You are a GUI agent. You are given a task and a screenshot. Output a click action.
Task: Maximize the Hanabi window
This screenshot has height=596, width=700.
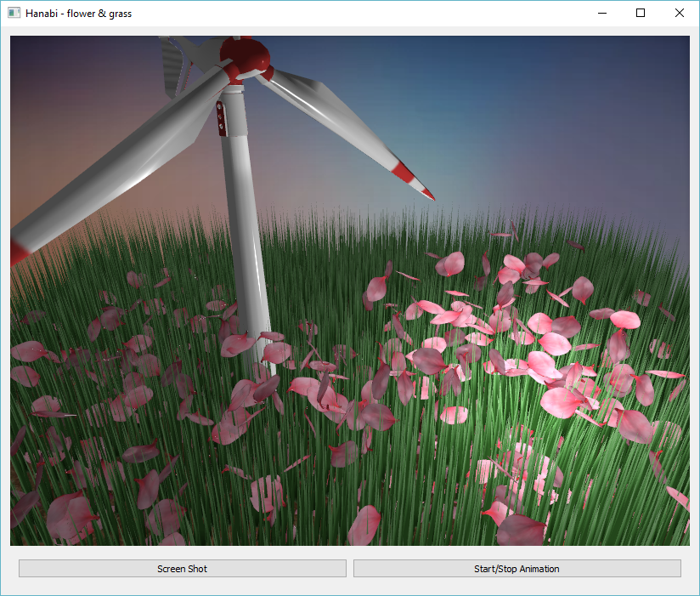tap(641, 13)
